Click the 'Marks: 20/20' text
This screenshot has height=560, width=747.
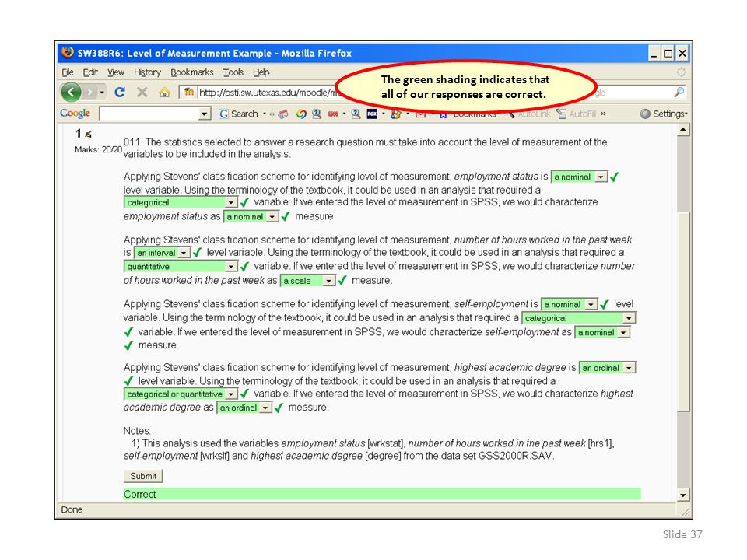tap(98, 149)
